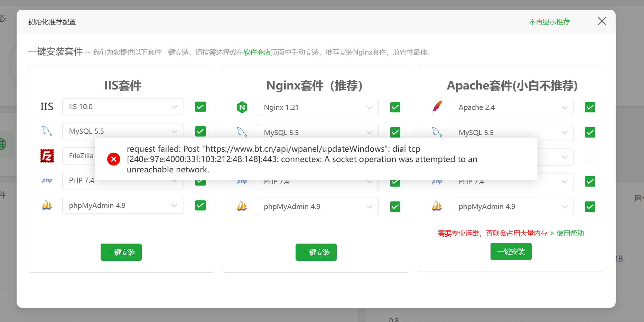Image resolution: width=644 pixels, height=322 pixels.
Task: Click the MySQL dolphin icon in IIS suite
Action: (47, 131)
